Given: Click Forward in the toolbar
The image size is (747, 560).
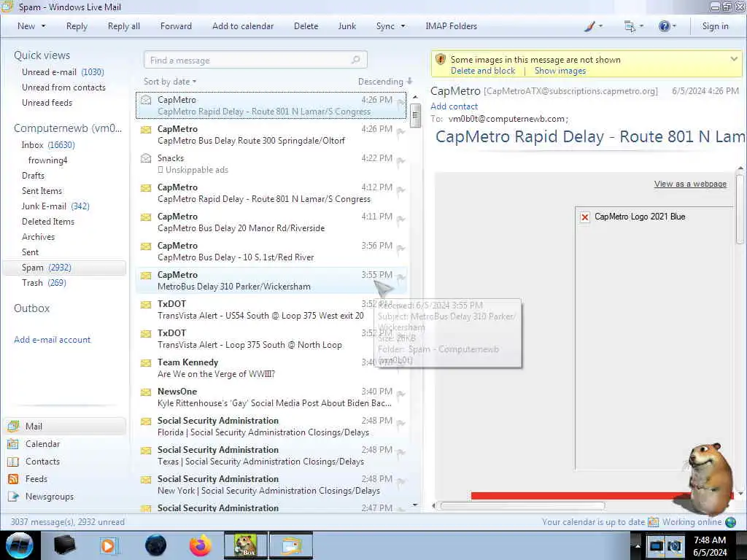Looking at the screenshot, I should (x=176, y=26).
